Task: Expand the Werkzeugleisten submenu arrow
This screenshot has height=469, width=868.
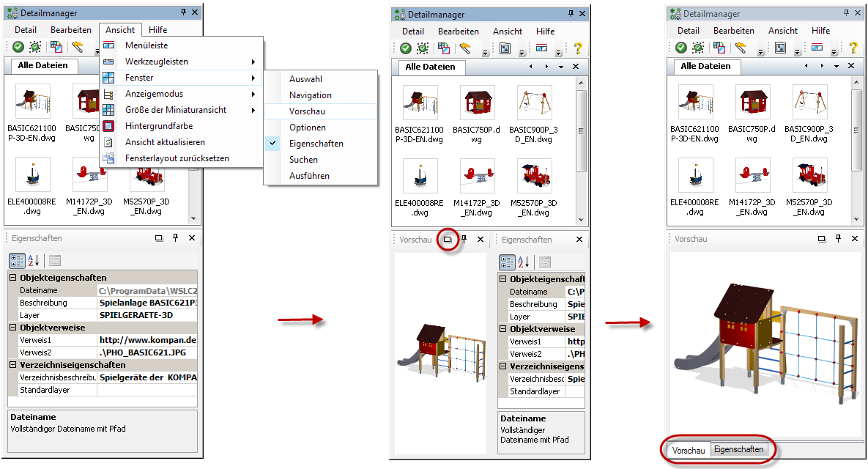Action: click(253, 62)
